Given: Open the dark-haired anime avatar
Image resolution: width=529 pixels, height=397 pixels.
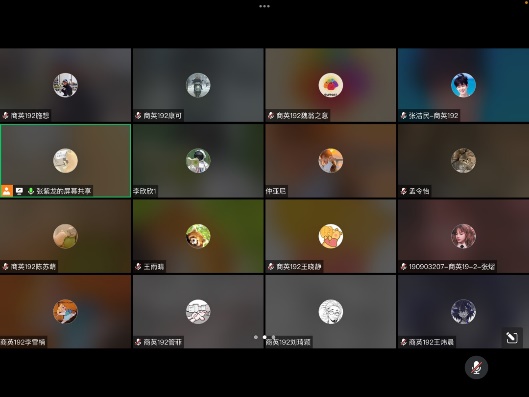Looking at the screenshot, I should (464, 312).
